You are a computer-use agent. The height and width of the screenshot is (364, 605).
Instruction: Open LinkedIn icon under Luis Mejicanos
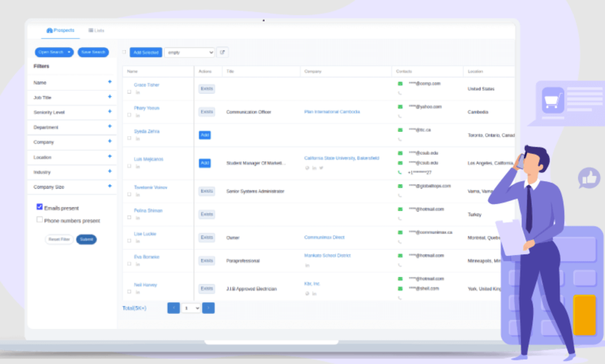pyautogui.click(x=138, y=167)
